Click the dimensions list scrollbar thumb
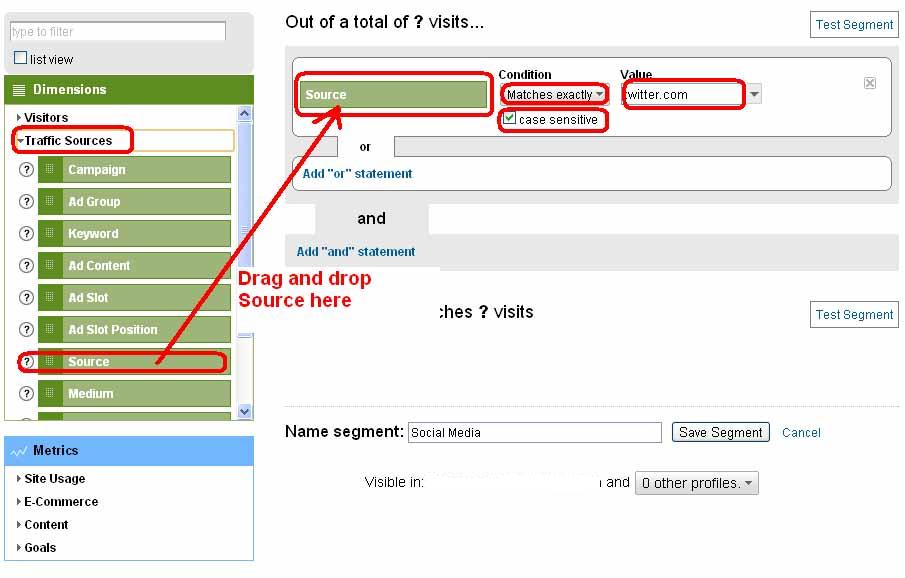 (244, 229)
